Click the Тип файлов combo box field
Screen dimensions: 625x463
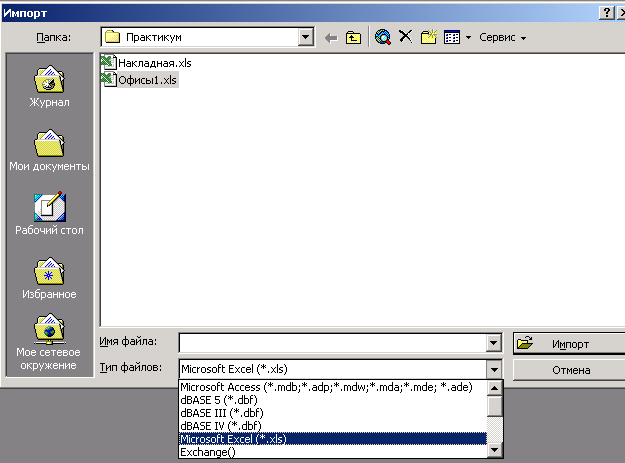click(x=333, y=369)
